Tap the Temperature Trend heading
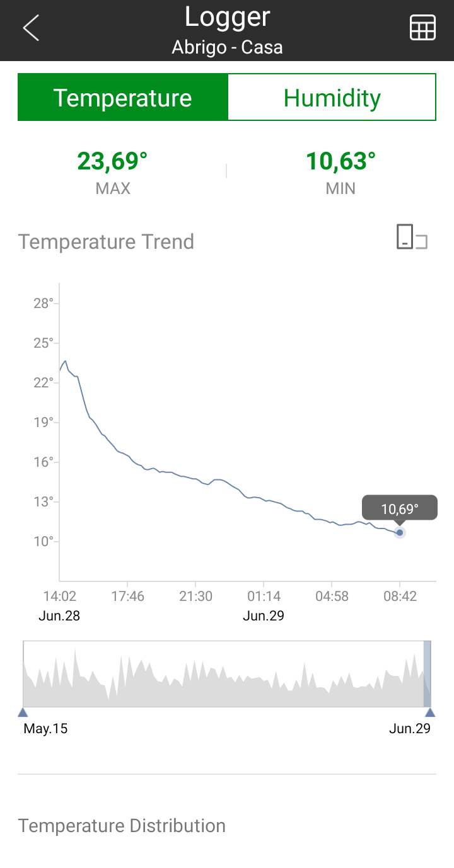 tap(106, 241)
